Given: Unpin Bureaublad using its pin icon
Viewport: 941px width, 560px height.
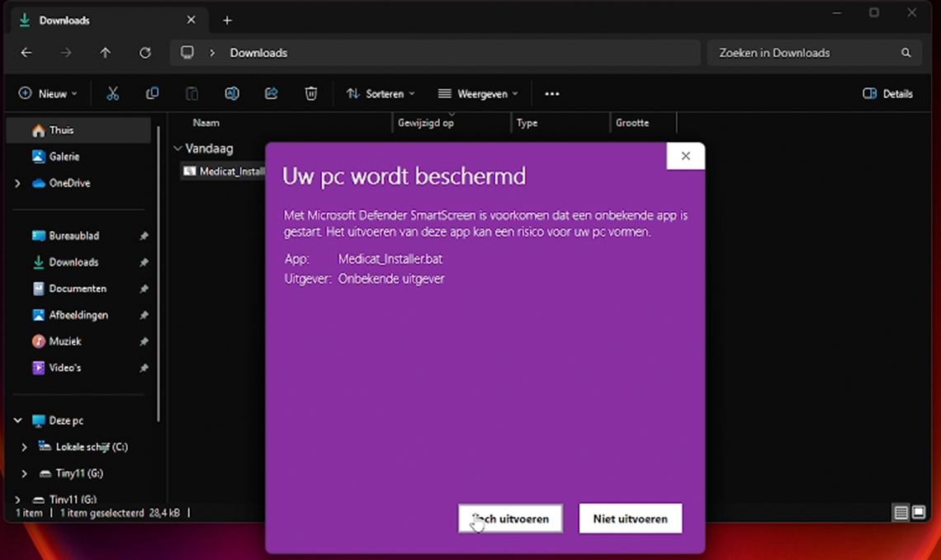Looking at the screenshot, I should (x=144, y=236).
